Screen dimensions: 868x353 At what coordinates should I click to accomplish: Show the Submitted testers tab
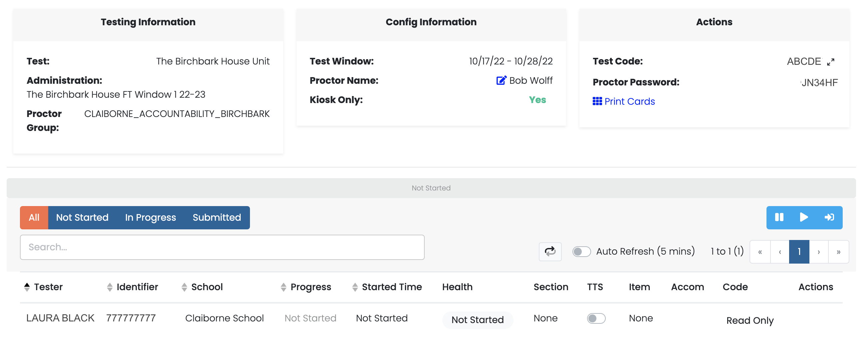[217, 217]
